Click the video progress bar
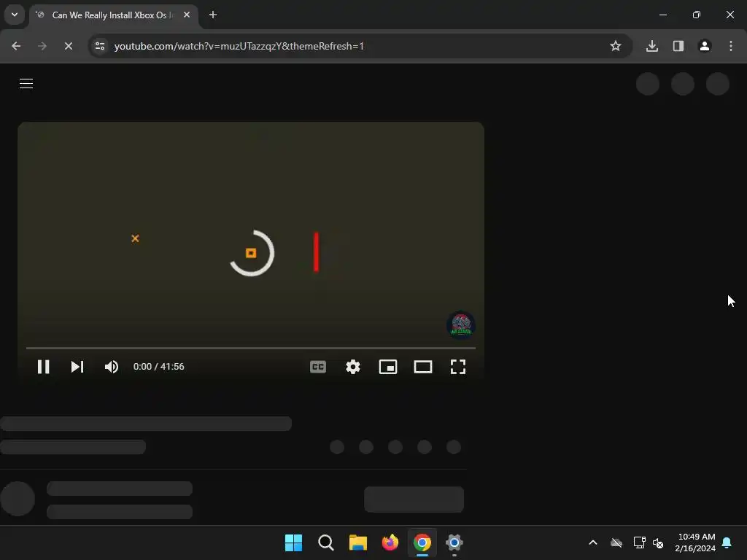Screen dimensions: 747x560 pos(251,348)
